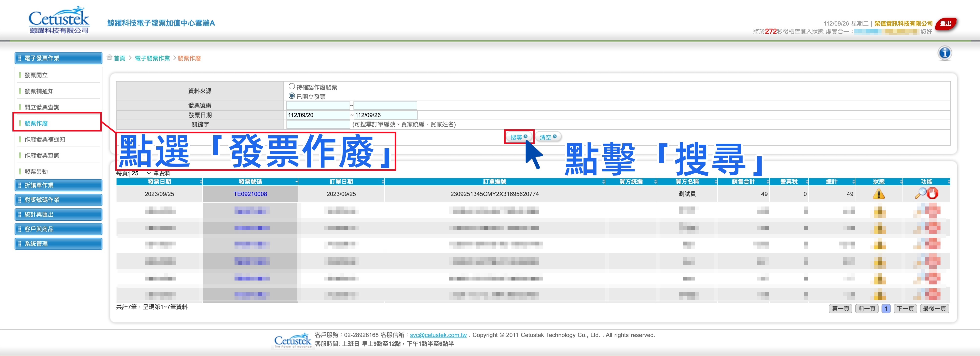This screenshot has width=980, height=356.
Task: Sort the table by 訂單編號 column
Action: tap(495, 182)
